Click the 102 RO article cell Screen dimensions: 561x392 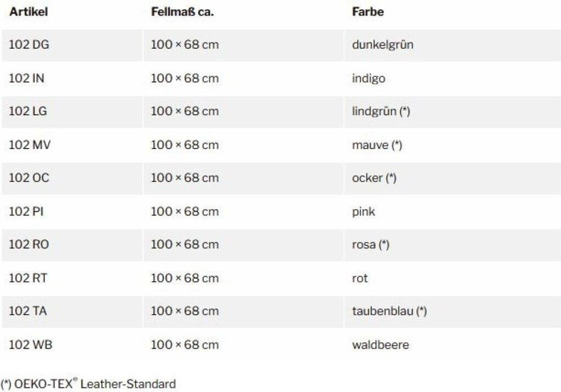tap(29, 245)
